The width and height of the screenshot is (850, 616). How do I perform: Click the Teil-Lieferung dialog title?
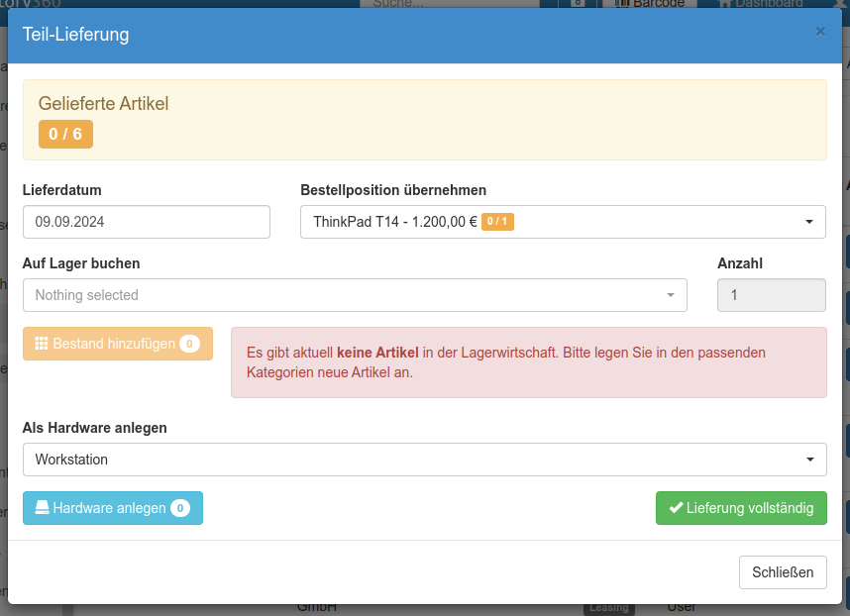[x=75, y=35]
